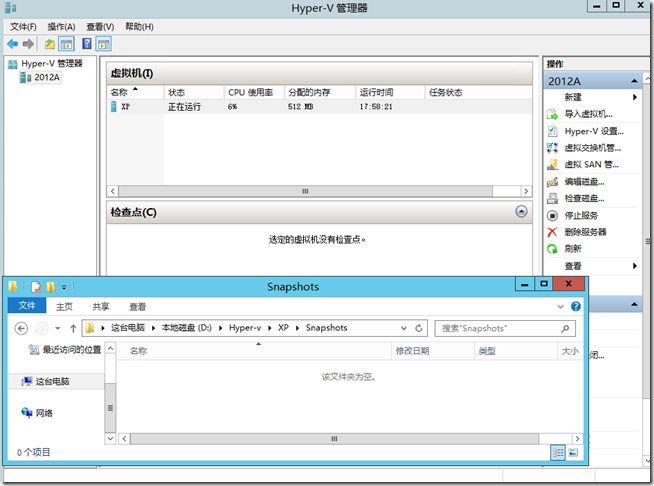Sort by 状态 column header
The width and height of the screenshot is (654, 486).
[x=194, y=92]
